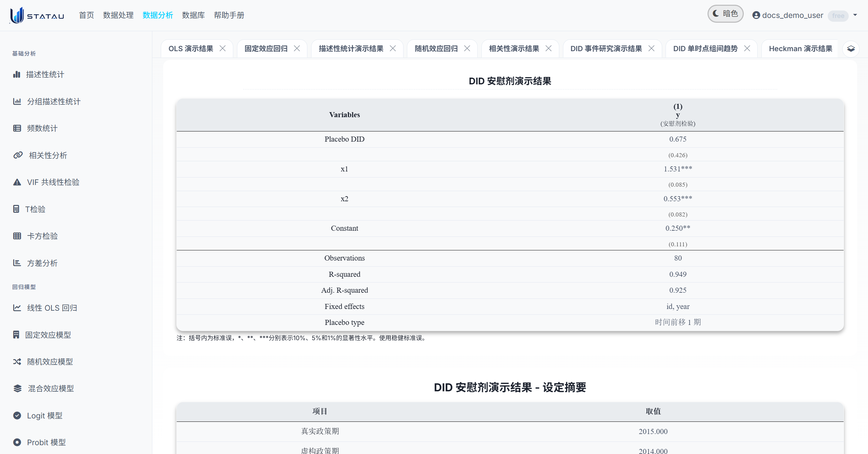Click the 相关性分析 link icon
This screenshot has width=868, height=454.
18,155
